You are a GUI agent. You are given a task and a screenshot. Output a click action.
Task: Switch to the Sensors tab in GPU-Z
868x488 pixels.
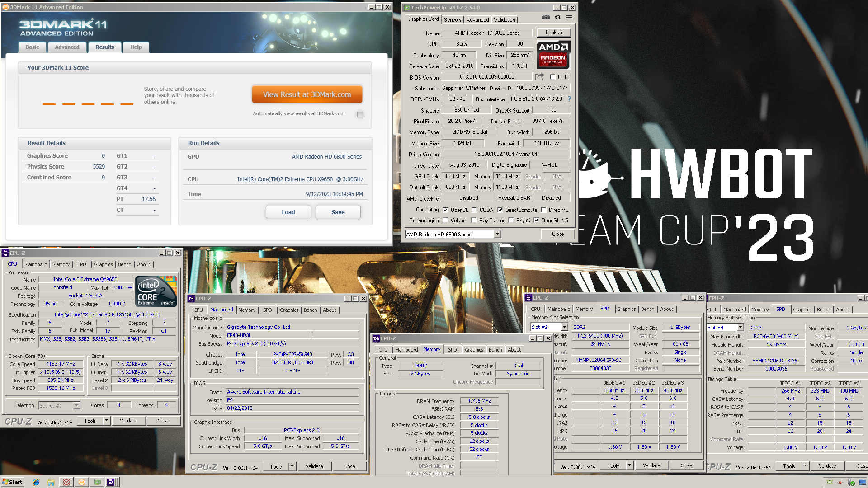pos(453,20)
